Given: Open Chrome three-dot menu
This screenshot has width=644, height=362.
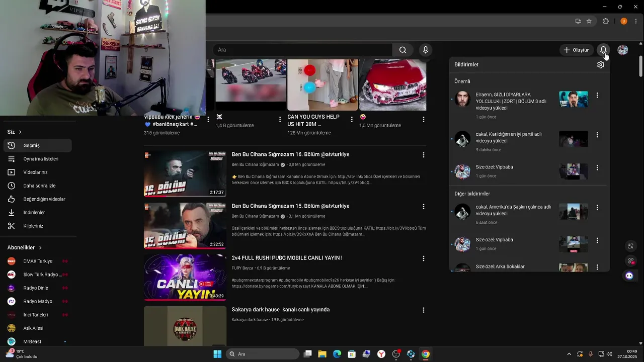Looking at the screenshot, I should [x=636, y=21].
